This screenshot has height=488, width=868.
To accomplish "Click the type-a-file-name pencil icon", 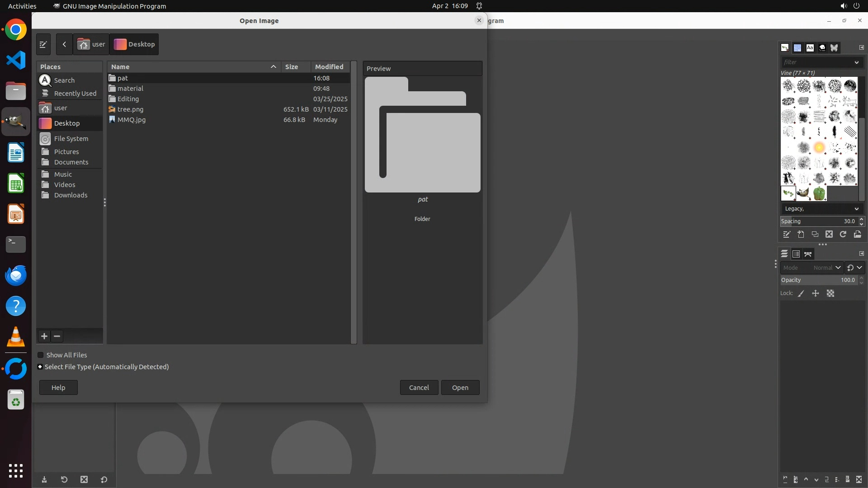I will tap(43, 44).
